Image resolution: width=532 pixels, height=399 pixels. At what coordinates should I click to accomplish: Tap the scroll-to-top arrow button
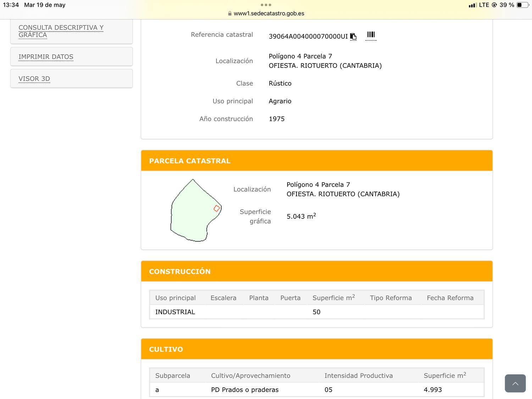coord(515,383)
